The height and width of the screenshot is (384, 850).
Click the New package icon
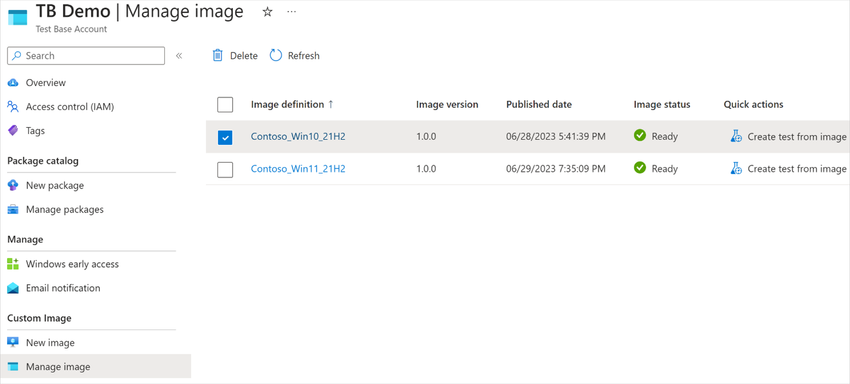pyautogui.click(x=13, y=185)
